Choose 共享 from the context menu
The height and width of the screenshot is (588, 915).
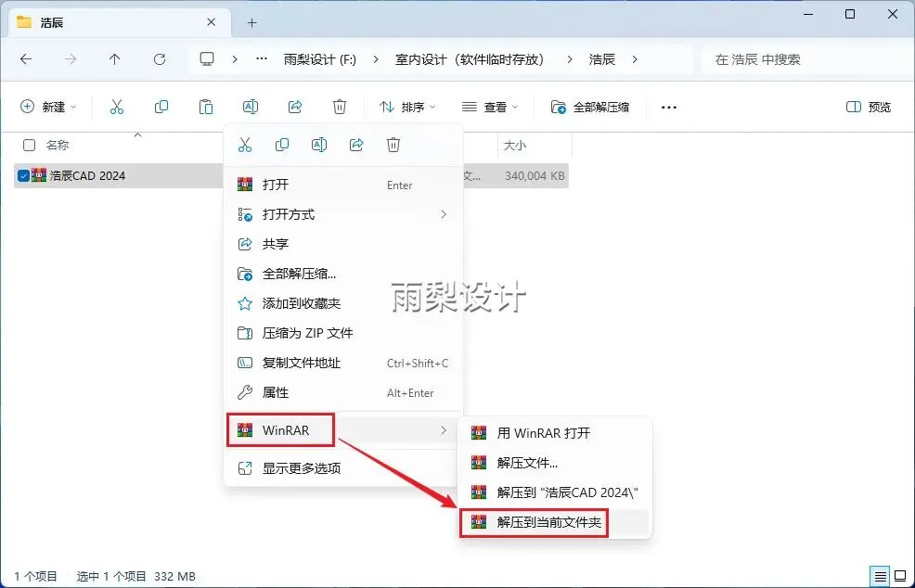[343, 244]
